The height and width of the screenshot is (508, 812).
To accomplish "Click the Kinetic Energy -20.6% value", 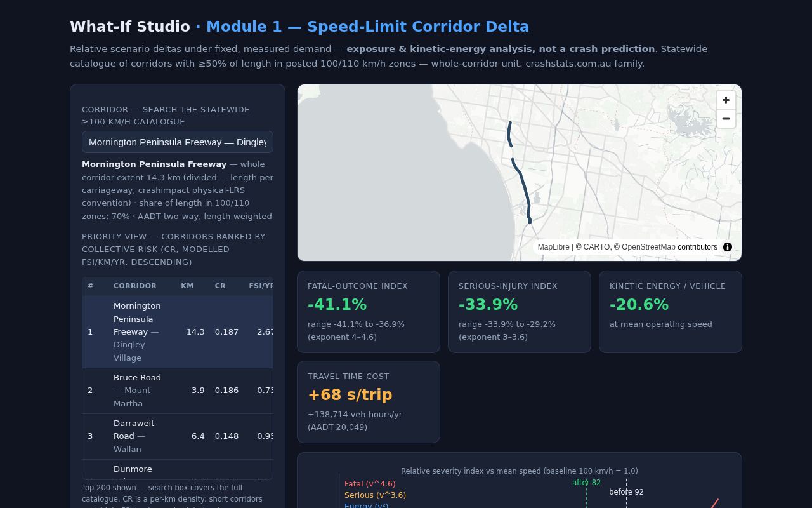I will click(x=639, y=305).
